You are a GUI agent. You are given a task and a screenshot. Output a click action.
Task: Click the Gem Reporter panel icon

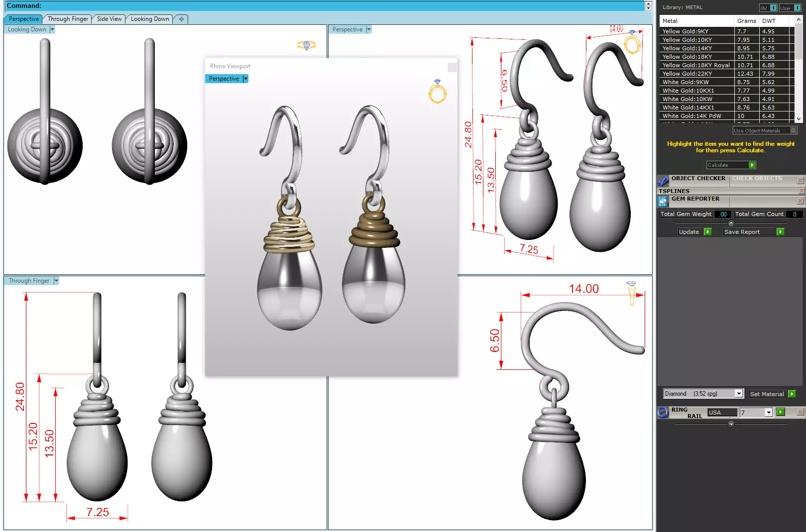[663, 201]
